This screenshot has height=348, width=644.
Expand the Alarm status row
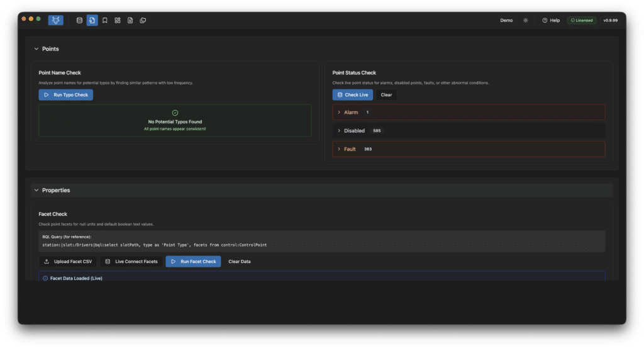(x=469, y=112)
